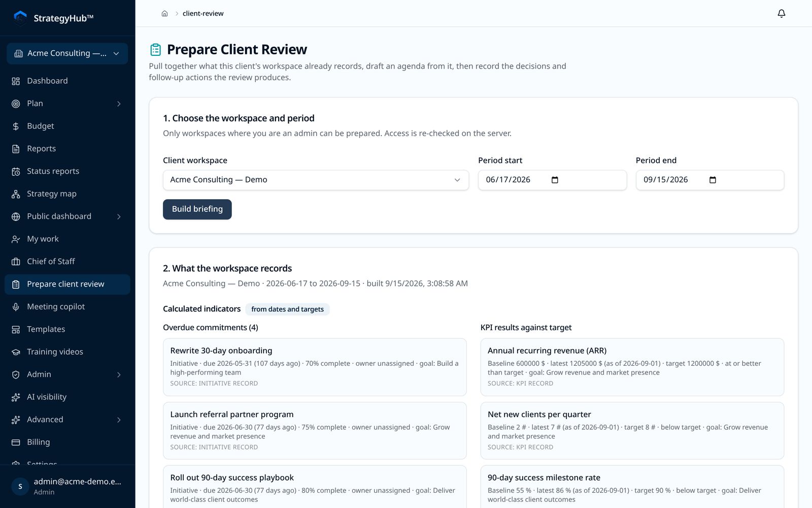Click the client-review breadcrumb link
The height and width of the screenshot is (508, 812).
coord(203,13)
